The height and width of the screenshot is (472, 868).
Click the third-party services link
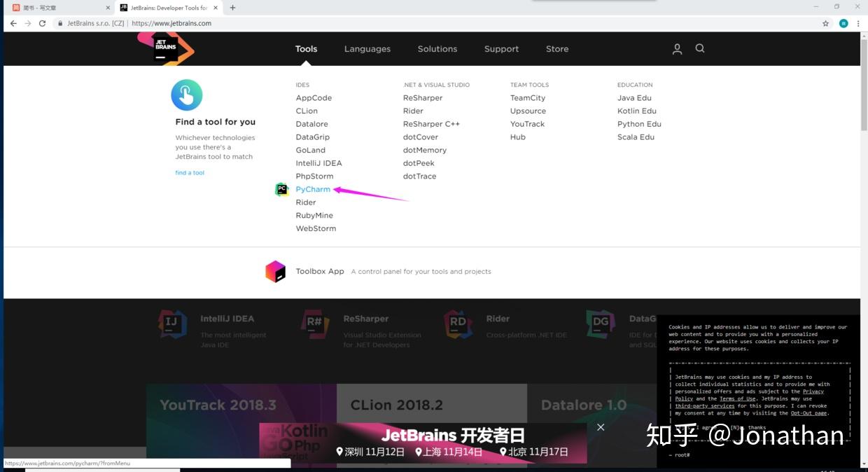pyautogui.click(x=705, y=405)
